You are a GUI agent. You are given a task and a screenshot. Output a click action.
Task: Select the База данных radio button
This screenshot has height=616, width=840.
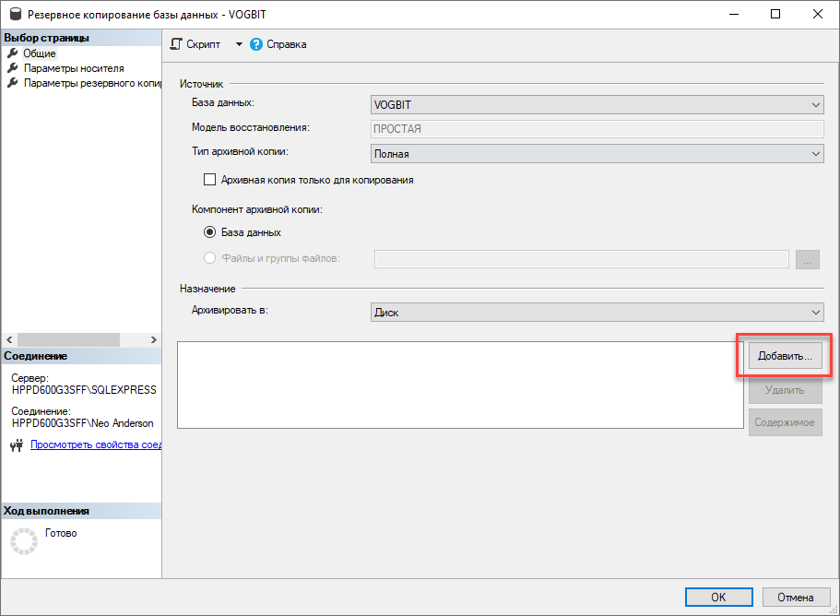click(x=210, y=232)
